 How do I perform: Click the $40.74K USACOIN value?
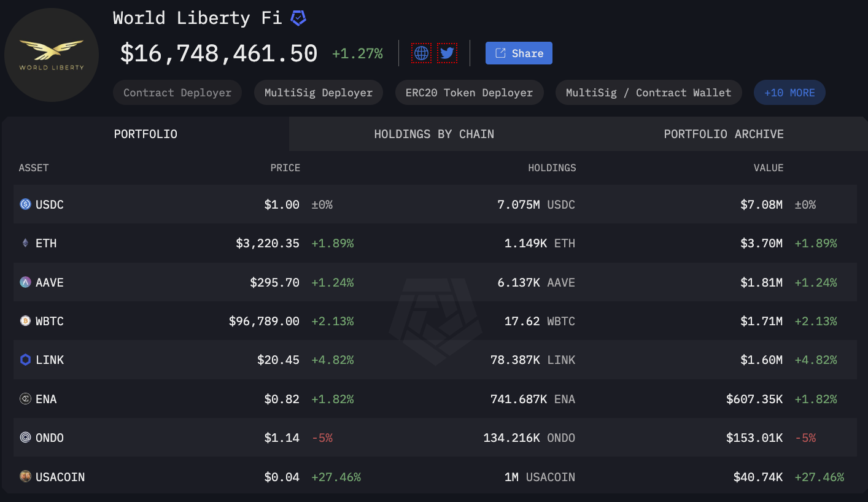(758, 477)
